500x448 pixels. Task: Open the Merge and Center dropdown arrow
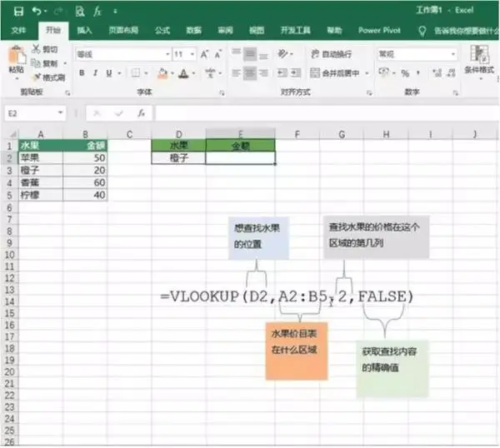367,73
